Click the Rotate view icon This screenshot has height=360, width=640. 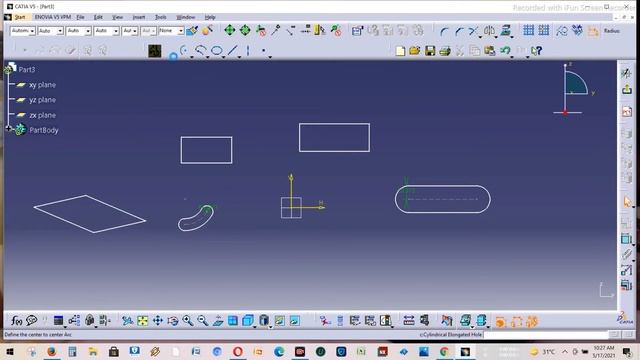173,321
